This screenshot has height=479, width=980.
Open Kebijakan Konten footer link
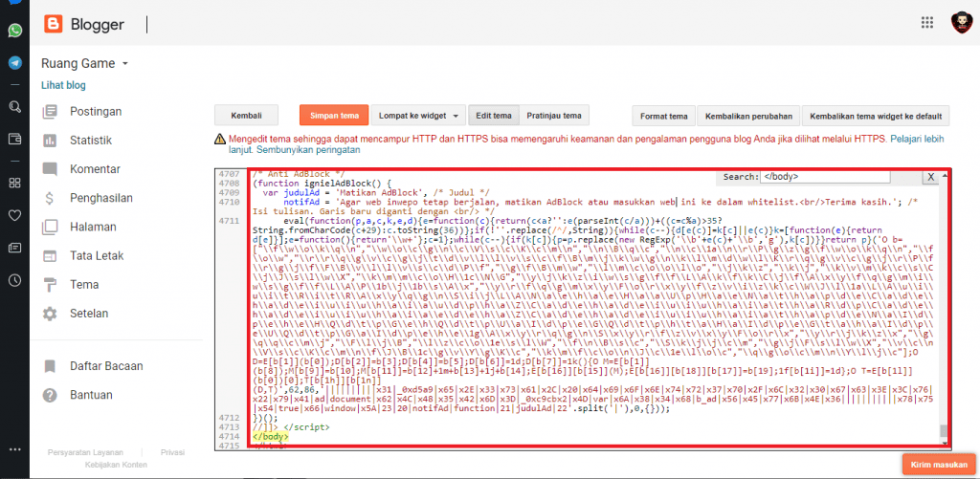116,465
